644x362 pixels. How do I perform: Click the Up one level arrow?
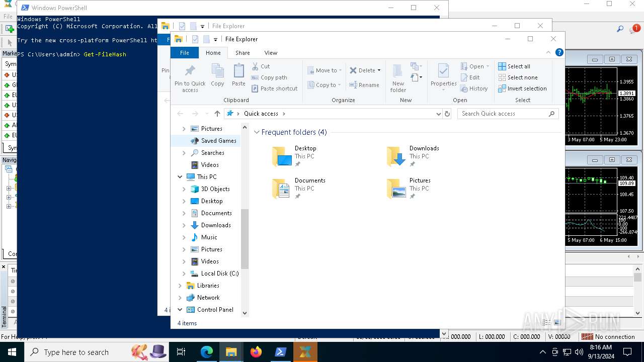(x=217, y=114)
